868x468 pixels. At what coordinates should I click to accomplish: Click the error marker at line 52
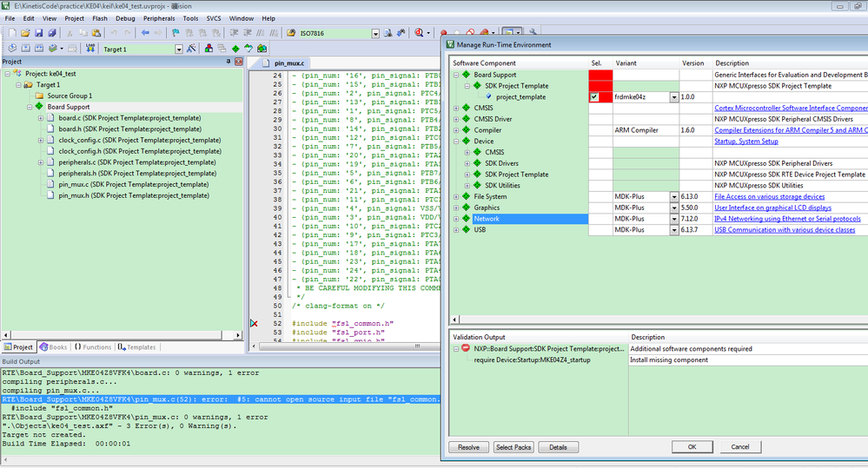254,323
